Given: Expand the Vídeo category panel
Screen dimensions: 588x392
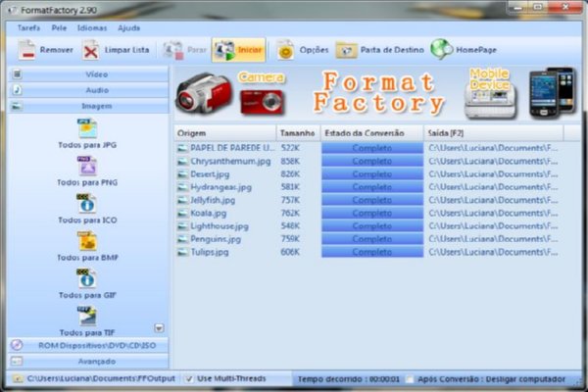Looking at the screenshot, I should tap(88, 74).
